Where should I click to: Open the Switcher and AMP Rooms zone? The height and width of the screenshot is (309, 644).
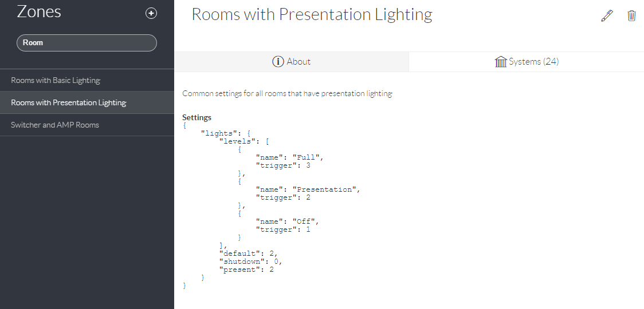tap(55, 125)
